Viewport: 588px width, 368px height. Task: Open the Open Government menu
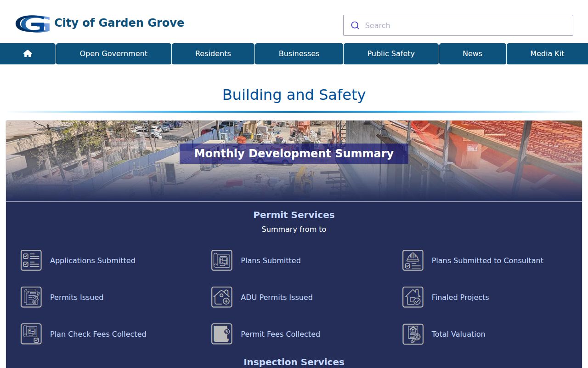[113, 54]
